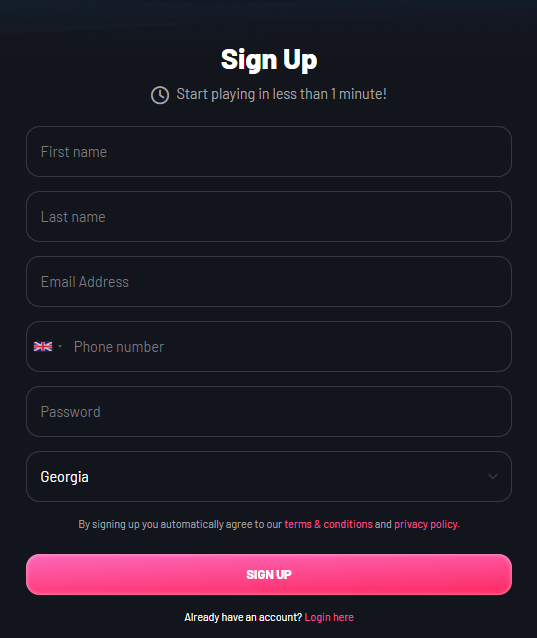This screenshot has width=537, height=638.
Task: Click the 'Already have an account?' text
Action: (243, 617)
